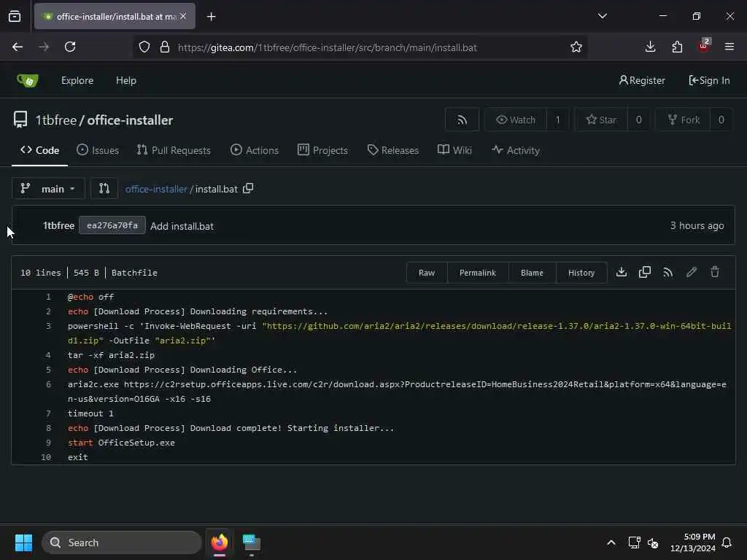This screenshot has height=560, width=747.
Task: Click Help in the navigation bar
Action: [x=126, y=80]
